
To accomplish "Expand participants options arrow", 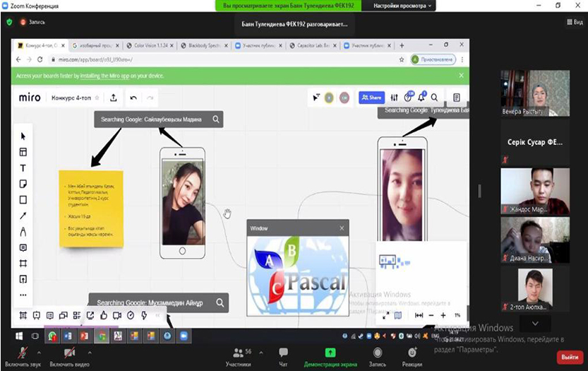I will click(261, 353).
